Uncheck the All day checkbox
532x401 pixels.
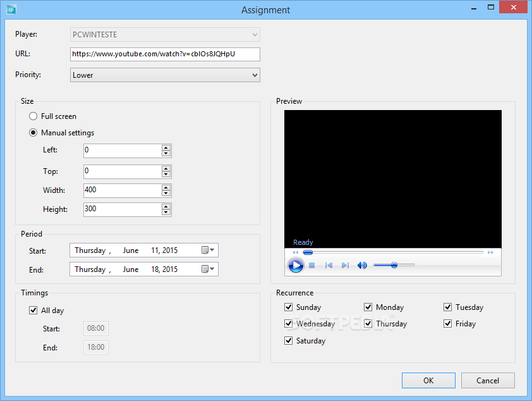pyautogui.click(x=33, y=310)
